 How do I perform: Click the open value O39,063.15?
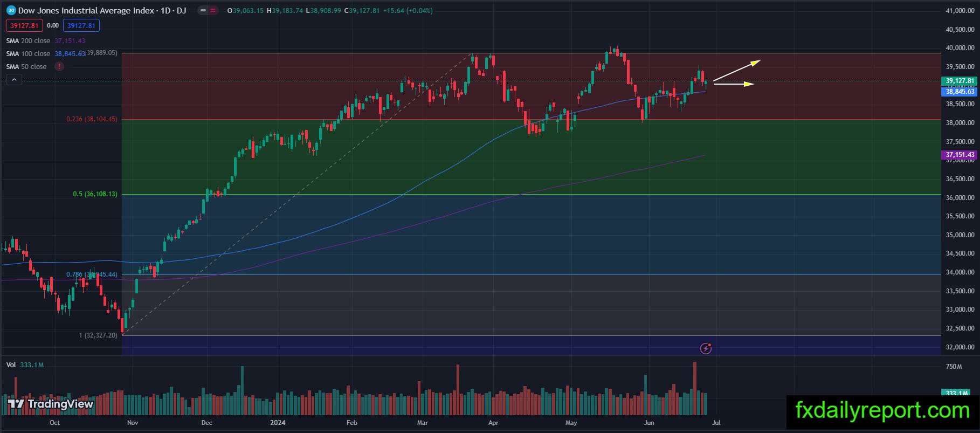(x=246, y=10)
